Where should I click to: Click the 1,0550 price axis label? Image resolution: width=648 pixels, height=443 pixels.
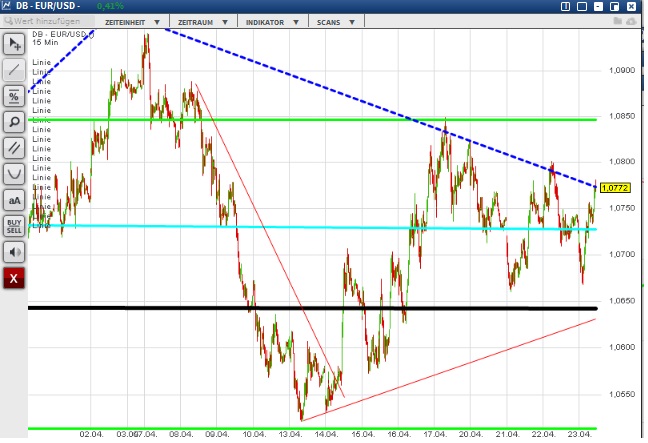tap(622, 394)
